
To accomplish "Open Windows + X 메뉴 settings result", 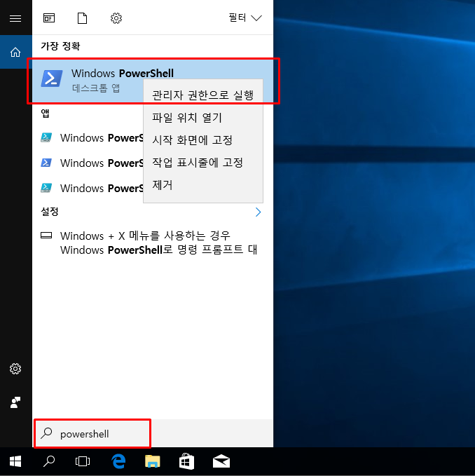I will [153, 243].
